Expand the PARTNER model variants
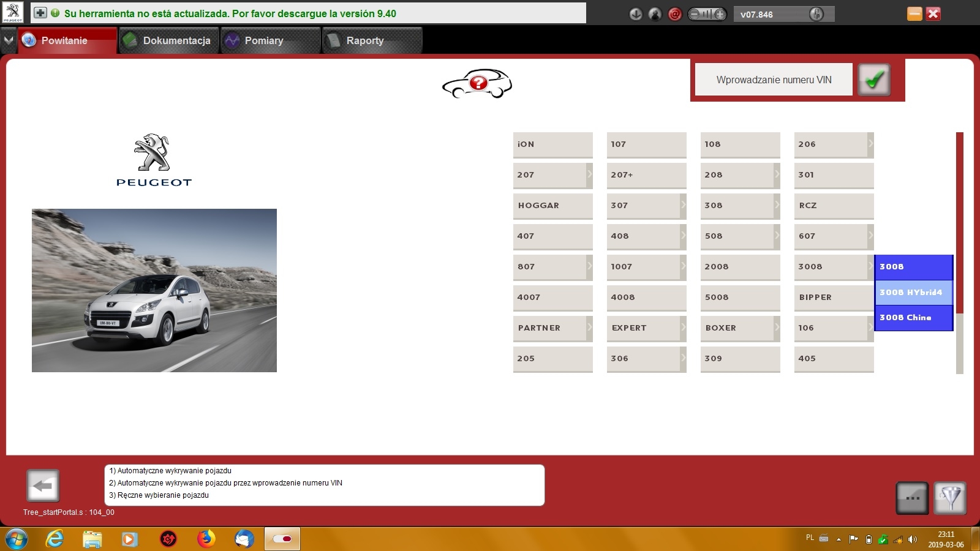This screenshot has width=980, height=551. 589,328
